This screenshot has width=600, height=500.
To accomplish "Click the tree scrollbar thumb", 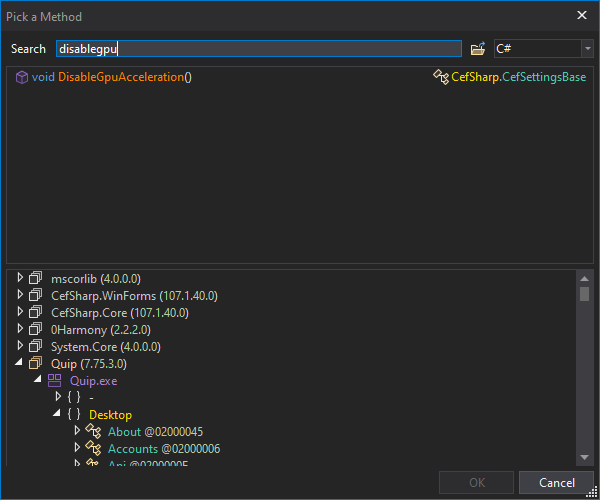I will coord(584,294).
